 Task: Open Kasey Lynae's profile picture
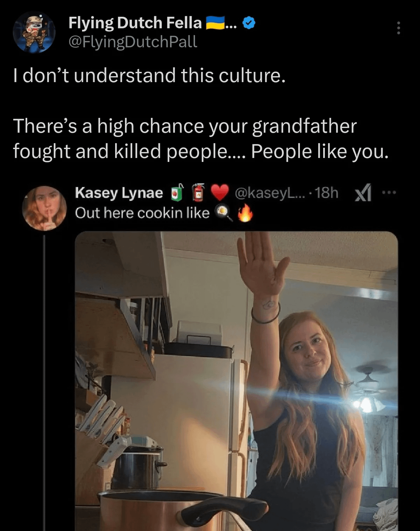[x=44, y=208]
